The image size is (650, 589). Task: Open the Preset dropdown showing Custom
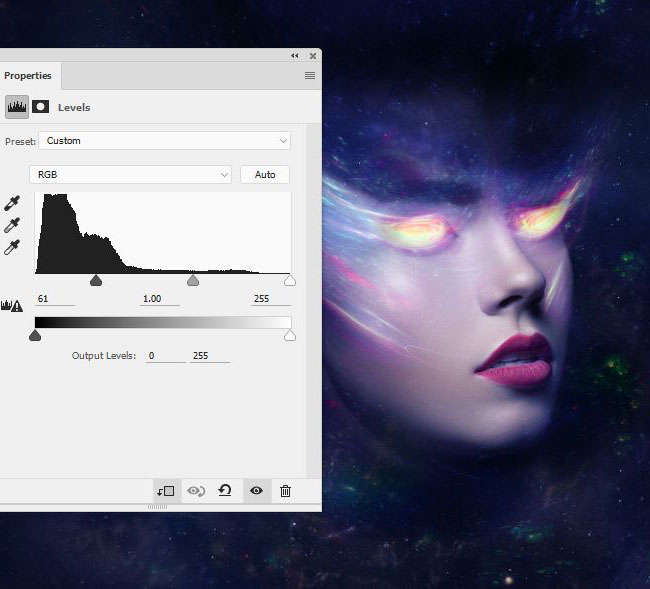click(x=165, y=141)
